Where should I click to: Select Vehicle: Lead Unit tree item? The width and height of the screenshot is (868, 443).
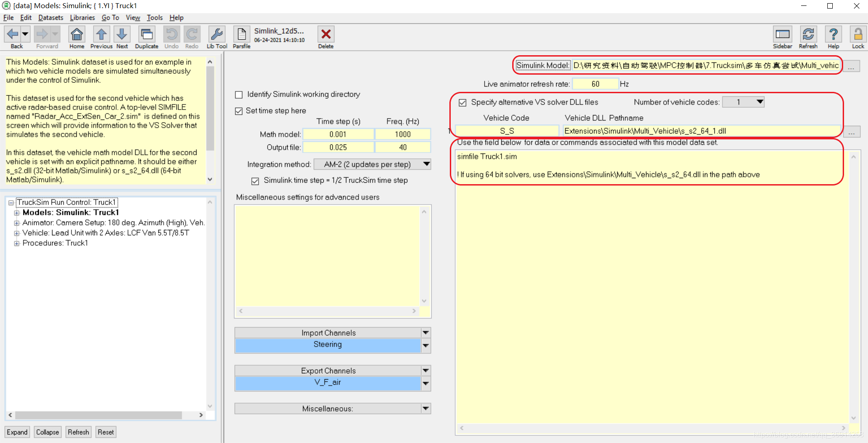(106, 233)
